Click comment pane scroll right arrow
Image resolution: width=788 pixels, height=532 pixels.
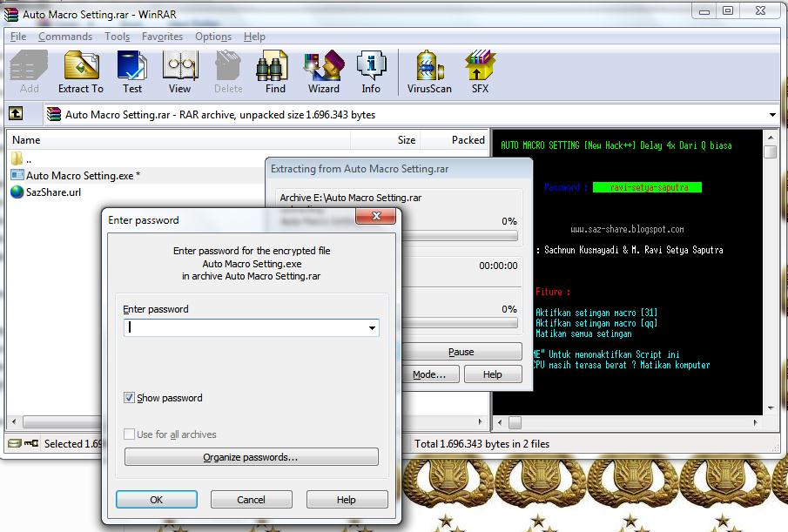[755, 423]
